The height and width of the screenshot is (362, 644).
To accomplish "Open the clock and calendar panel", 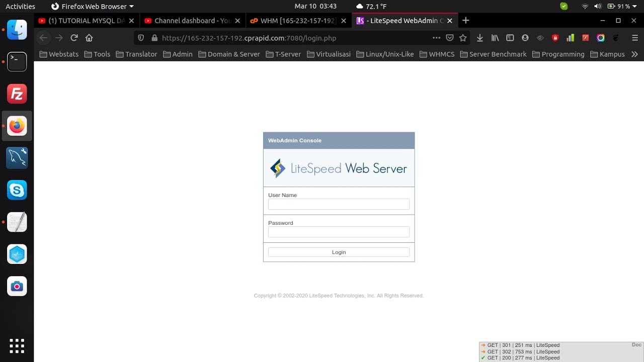I will (315, 7).
